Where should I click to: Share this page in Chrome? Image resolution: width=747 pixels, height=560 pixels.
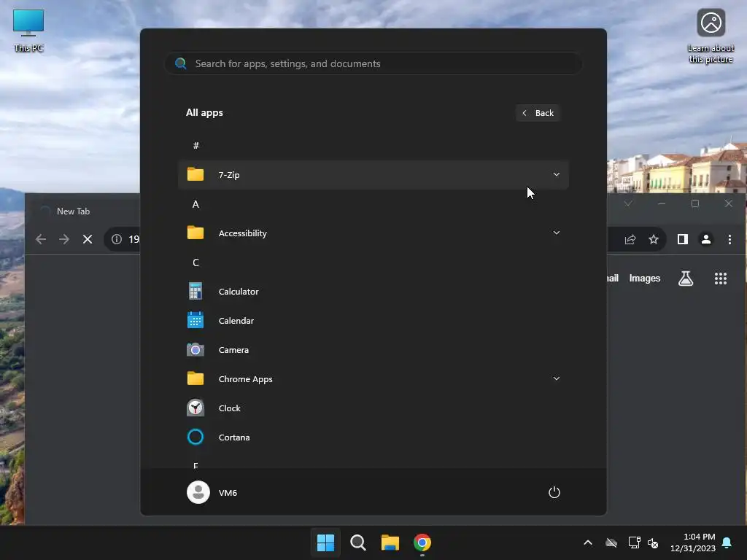[630, 239]
